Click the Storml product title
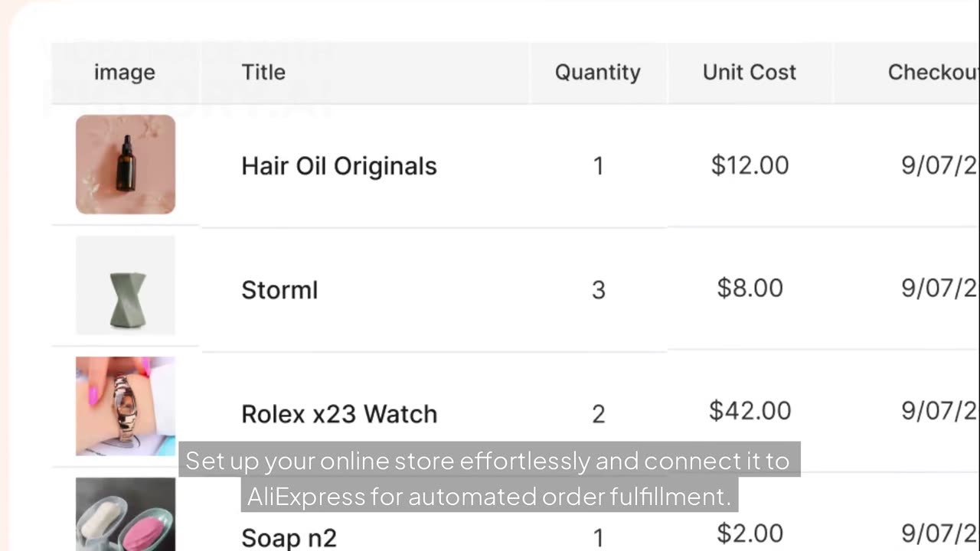 279,290
